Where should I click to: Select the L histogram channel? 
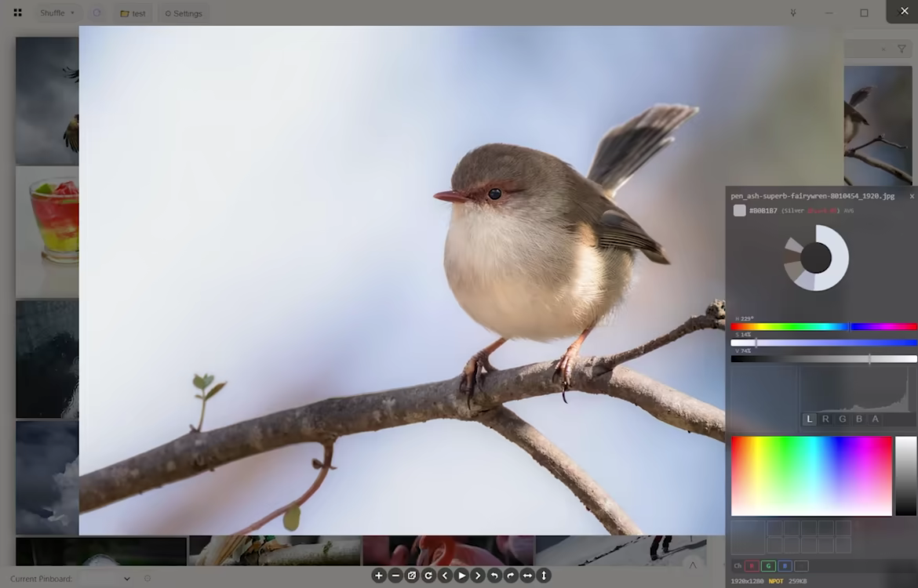click(809, 419)
